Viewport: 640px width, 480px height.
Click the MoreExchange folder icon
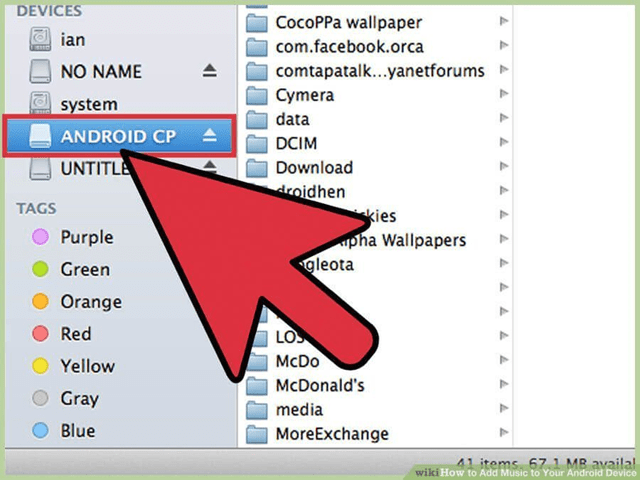[x=258, y=434]
